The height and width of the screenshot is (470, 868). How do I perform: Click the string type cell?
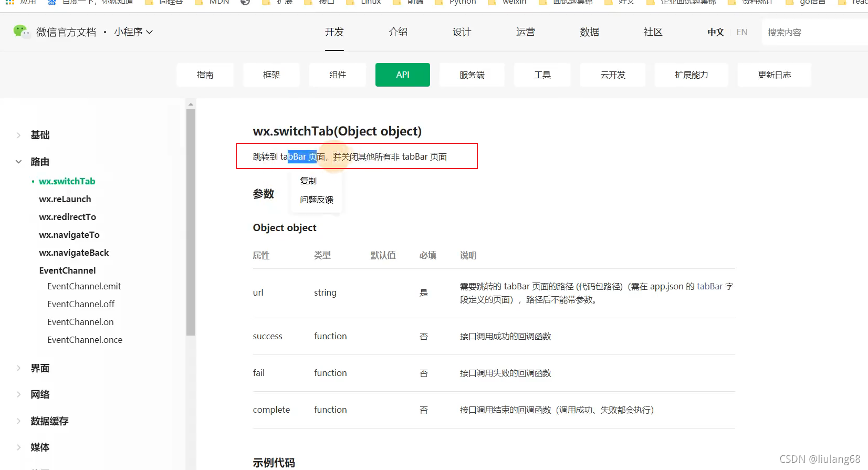tap(325, 293)
